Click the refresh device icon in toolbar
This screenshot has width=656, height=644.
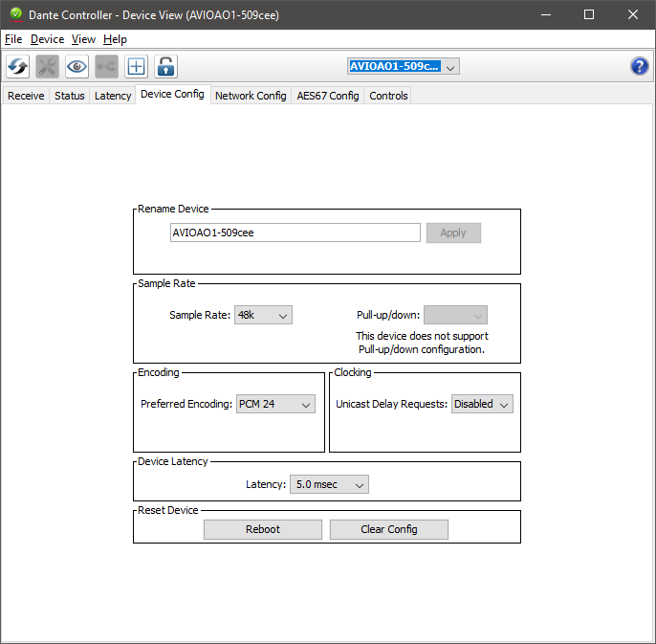pos(17,66)
